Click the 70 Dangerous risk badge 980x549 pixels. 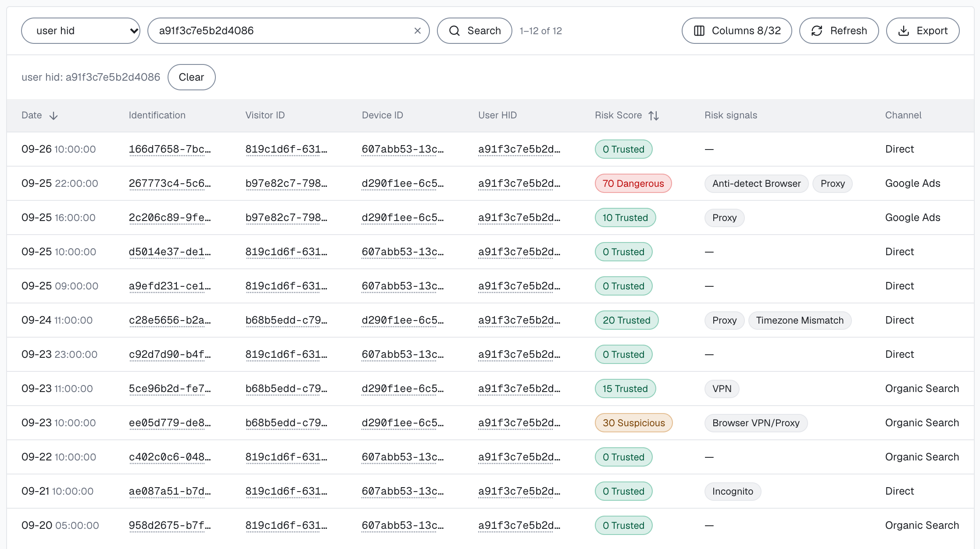(633, 183)
